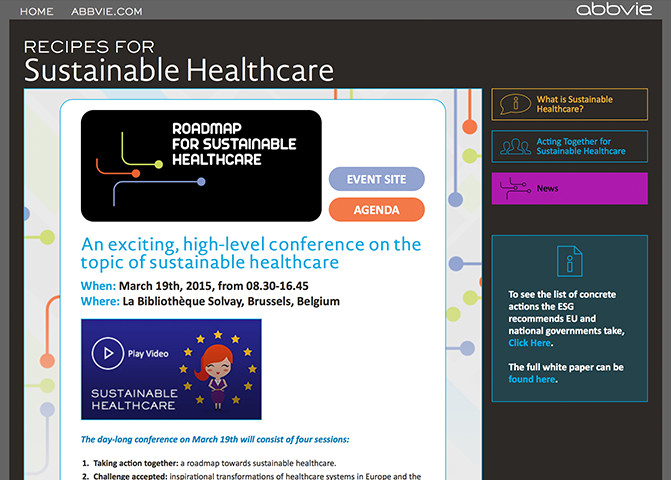The height and width of the screenshot is (480, 671).
Task: Open the Sustainable Healthcare video thumbnail
Action: coord(171,369)
